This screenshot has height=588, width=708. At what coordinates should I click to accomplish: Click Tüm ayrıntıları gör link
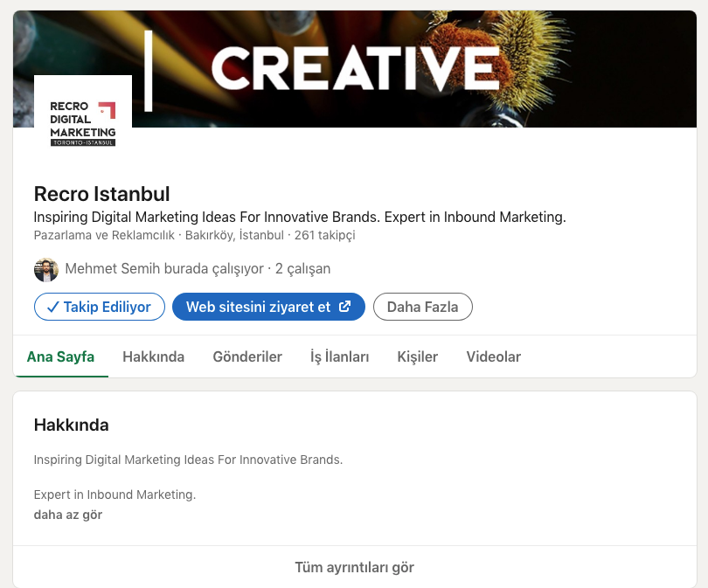[355, 567]
